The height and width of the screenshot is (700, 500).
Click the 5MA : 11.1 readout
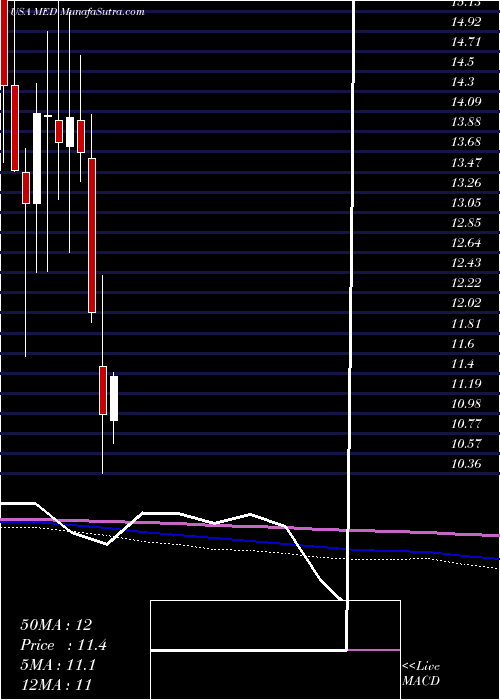pos(58,665)
